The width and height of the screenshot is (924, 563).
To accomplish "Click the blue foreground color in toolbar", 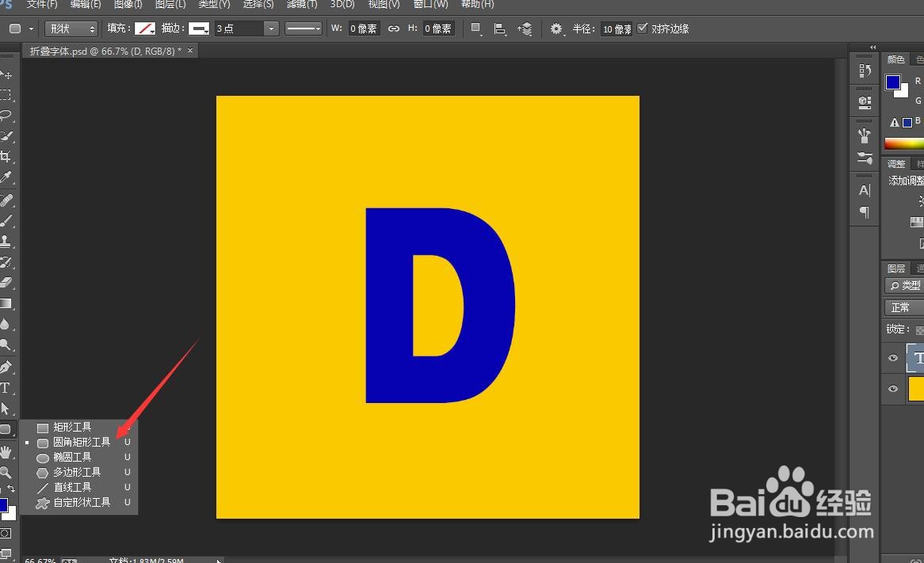I will tap(3, 504).
